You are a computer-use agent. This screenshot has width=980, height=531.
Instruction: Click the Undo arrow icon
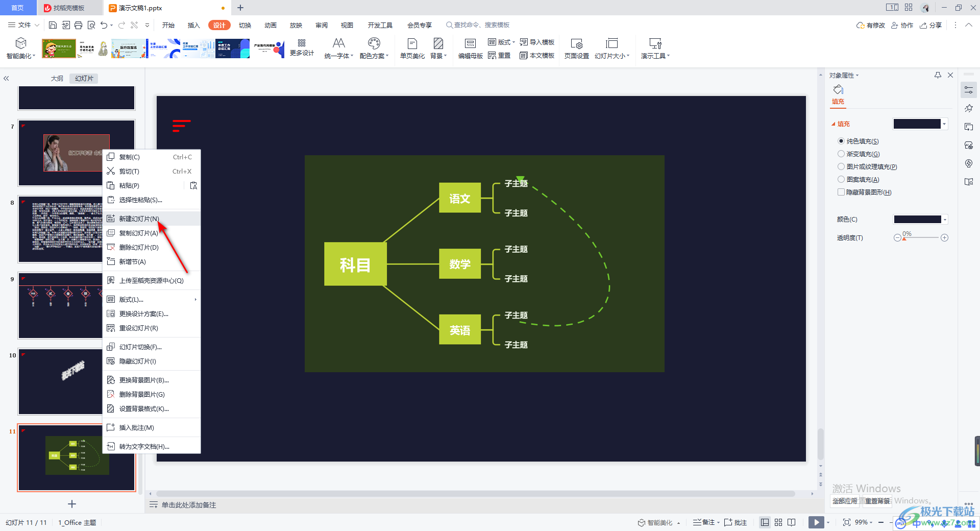coord(104,25)
